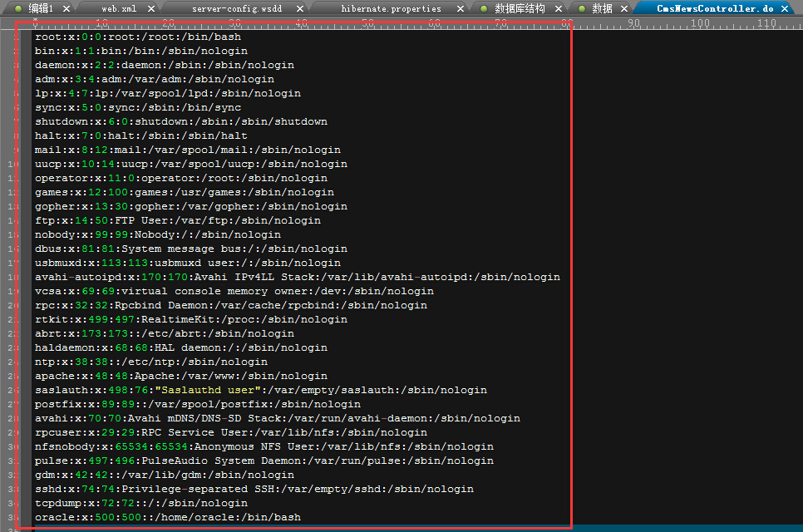Close the 编辑1 tab
The width and height of the screenshot is (803, 532).
67,8
